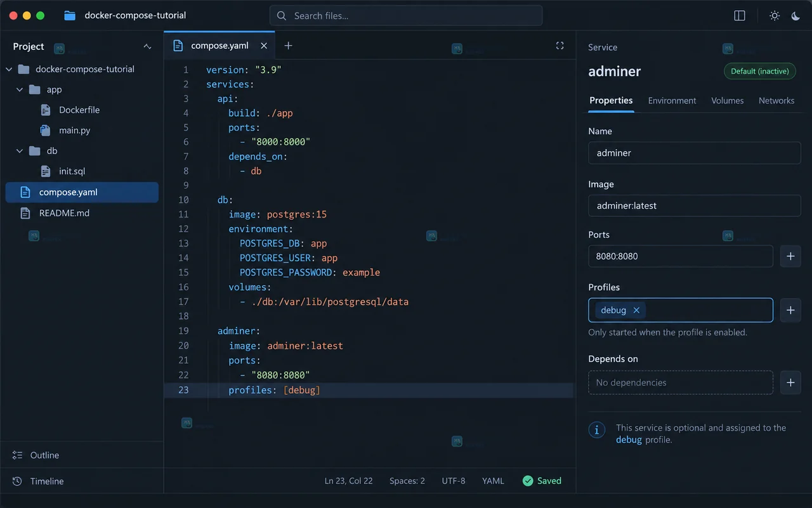Click the Profiles tag input field
The height and width of the screenshot is (508, 812).
point(681,310)
